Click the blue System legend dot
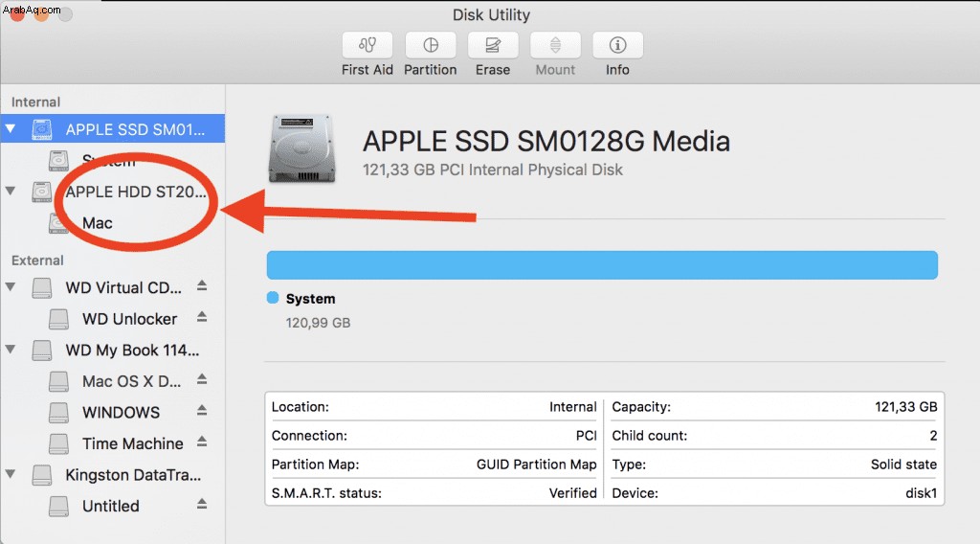The height and width of the screenshot is (544, 980). coord(273,298)
